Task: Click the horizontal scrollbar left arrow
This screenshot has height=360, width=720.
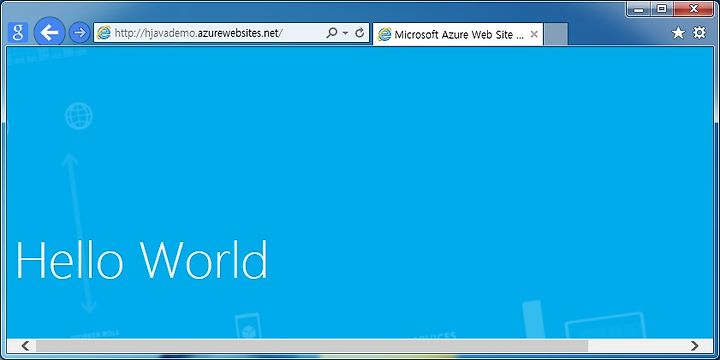Action: (26, 346)
